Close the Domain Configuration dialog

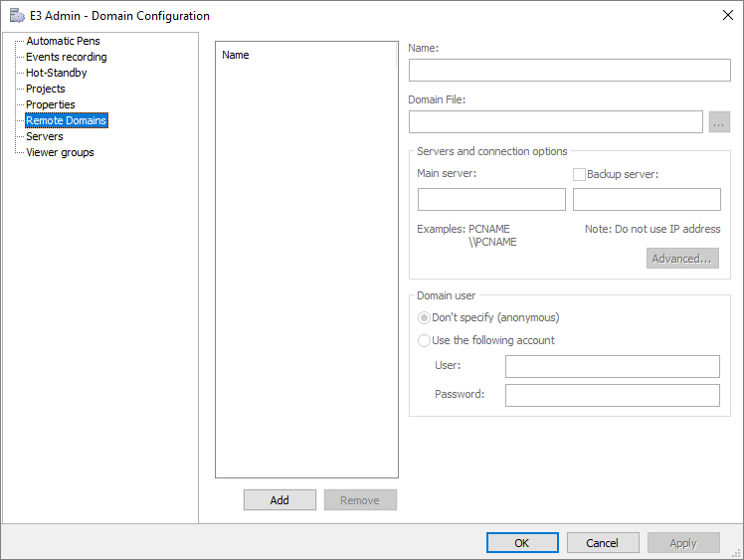(x=728, y=15)
